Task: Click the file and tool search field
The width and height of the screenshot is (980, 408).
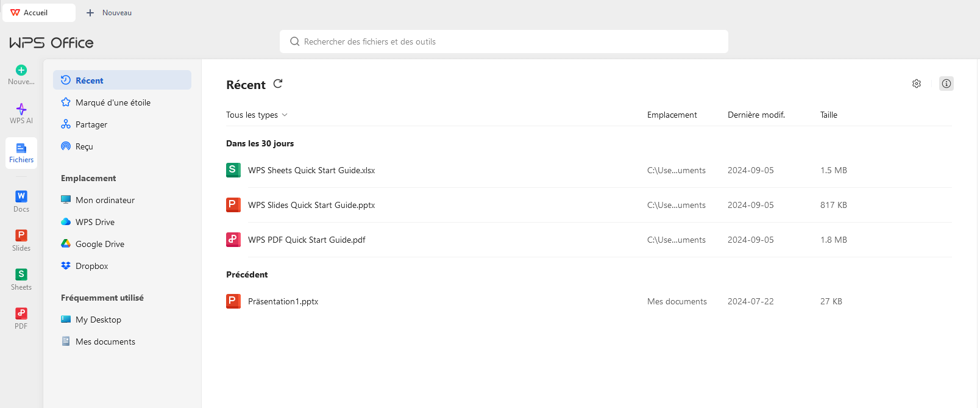Action: 503,42
